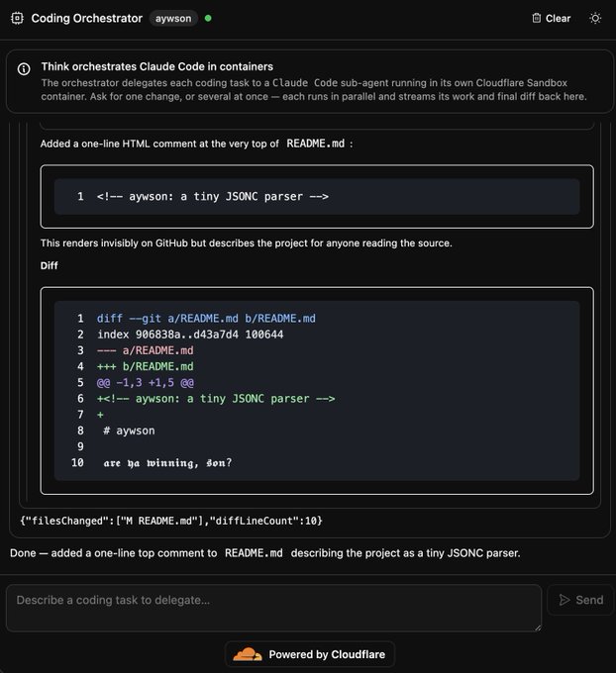Click the HTML comment code snippet block
The height and width of the screenshot is (673, 616).
[317, 197]
